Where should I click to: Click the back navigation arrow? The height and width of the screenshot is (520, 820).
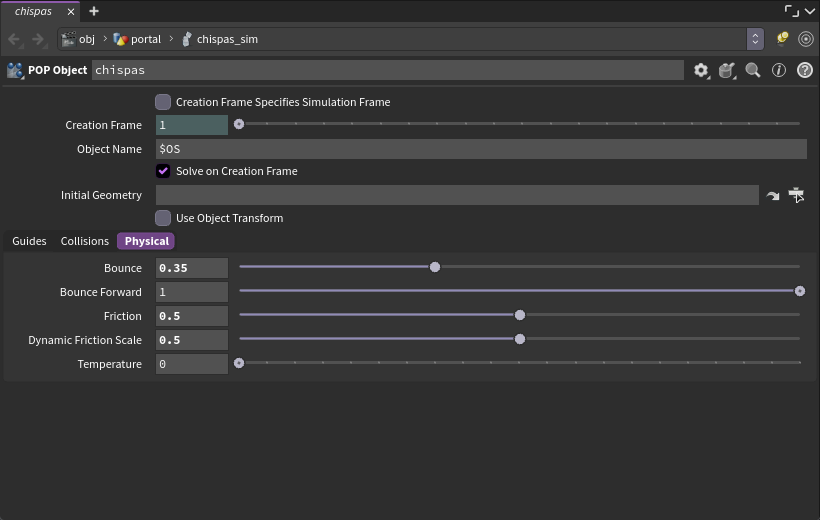(x=14, y=39)
